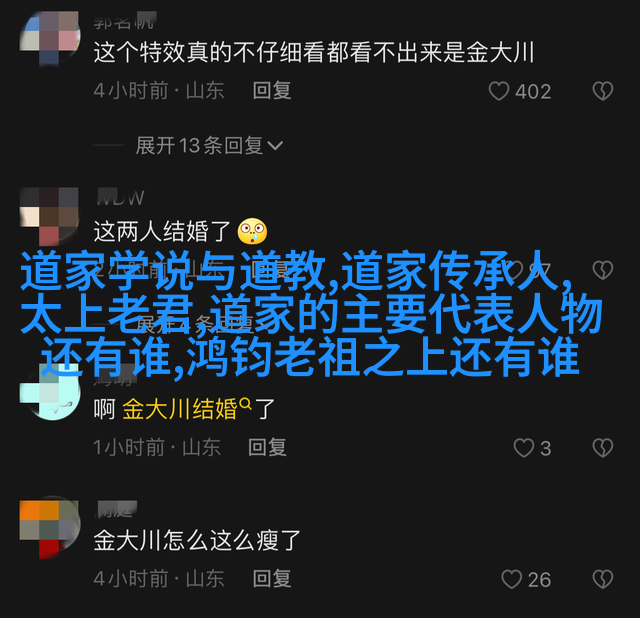The width and height of the screenshot is (640, 618).
Task: Dislike the 金大川怎么这么瘦了 comment
Action: pyautogui.click(x=602, y=579)
